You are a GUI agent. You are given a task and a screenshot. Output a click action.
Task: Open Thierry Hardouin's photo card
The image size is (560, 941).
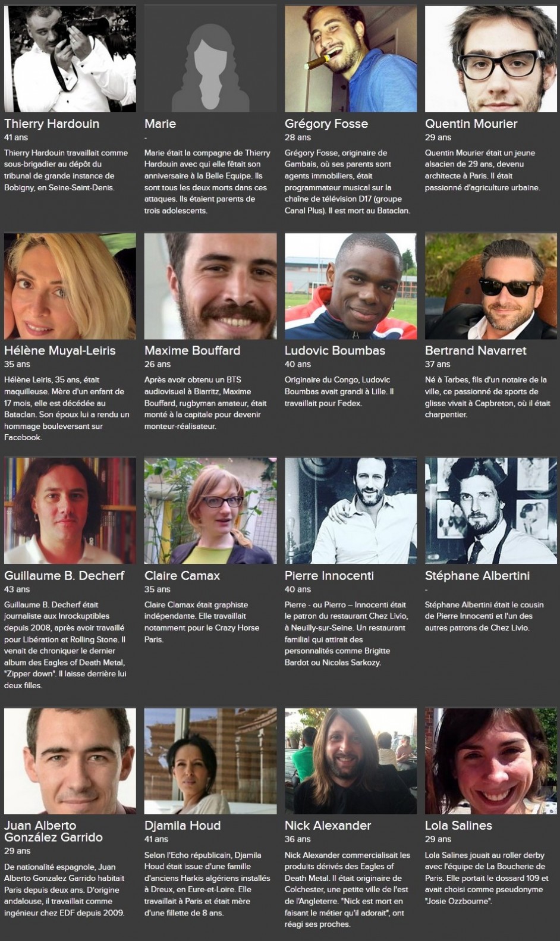coord(70,58)
